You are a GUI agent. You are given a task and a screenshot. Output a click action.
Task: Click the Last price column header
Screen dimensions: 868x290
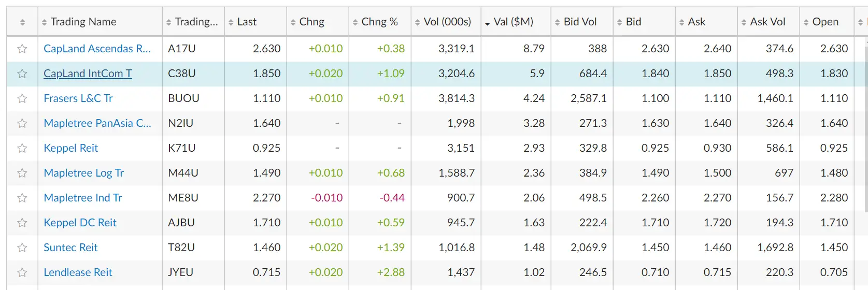click(246, 22)
